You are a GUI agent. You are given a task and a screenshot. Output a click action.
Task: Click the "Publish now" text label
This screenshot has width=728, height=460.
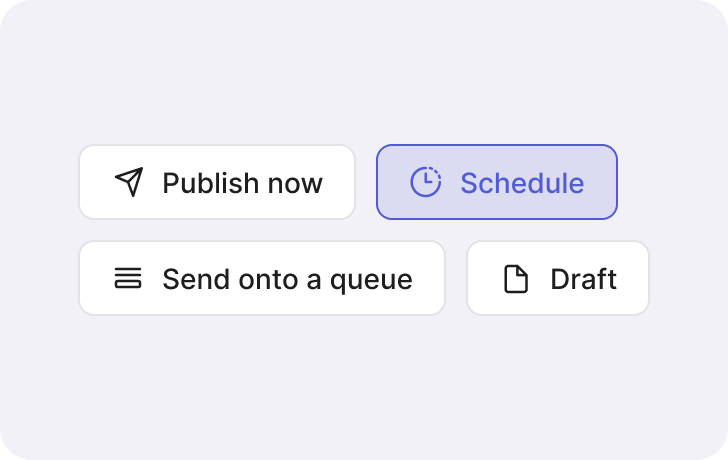point(242,183)
